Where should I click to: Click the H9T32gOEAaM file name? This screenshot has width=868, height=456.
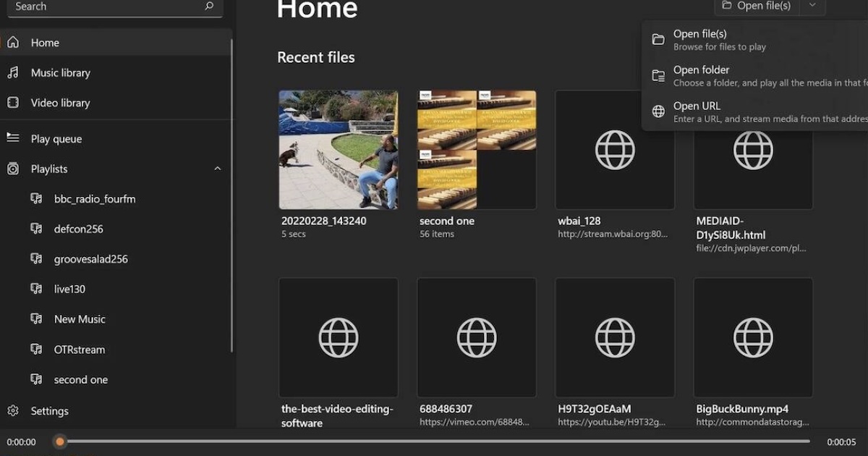[x=594, y=409]
